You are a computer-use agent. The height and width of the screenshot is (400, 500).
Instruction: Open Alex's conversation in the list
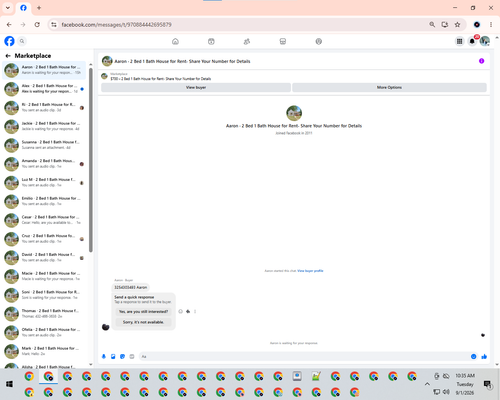44,89
